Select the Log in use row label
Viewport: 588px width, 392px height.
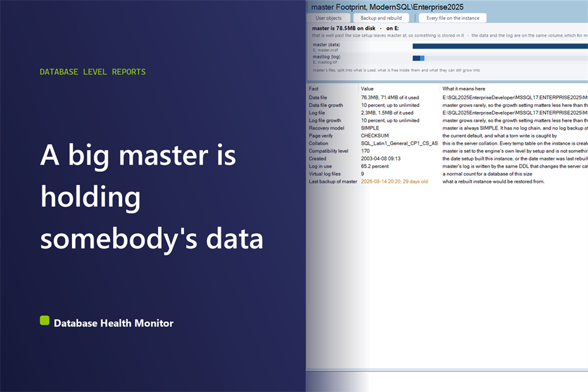(x=321, y=166)
